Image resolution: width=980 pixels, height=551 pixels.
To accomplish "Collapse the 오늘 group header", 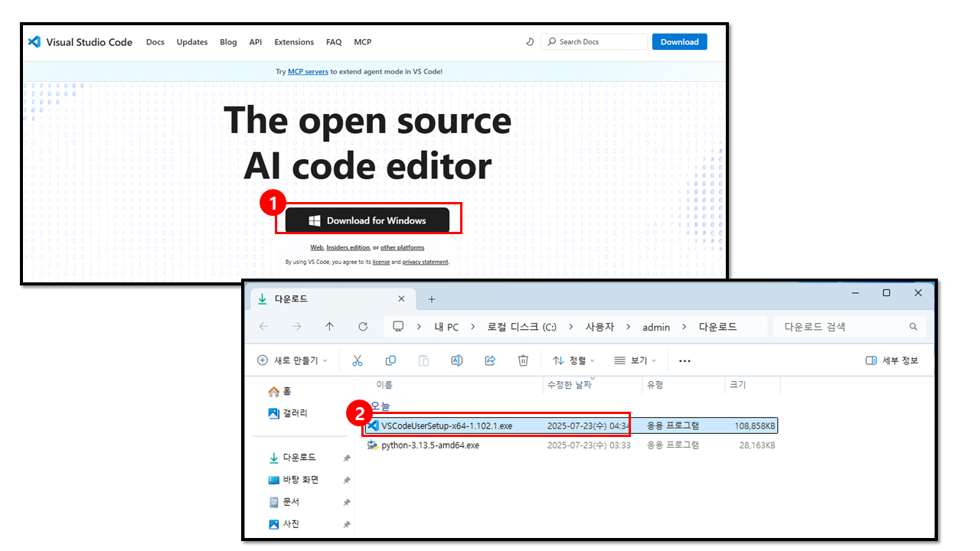I will click(380, 406).
